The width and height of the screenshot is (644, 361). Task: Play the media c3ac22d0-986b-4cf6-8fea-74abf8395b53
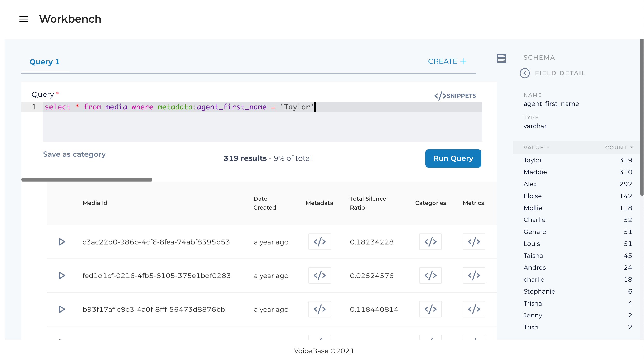click(62, 242)
